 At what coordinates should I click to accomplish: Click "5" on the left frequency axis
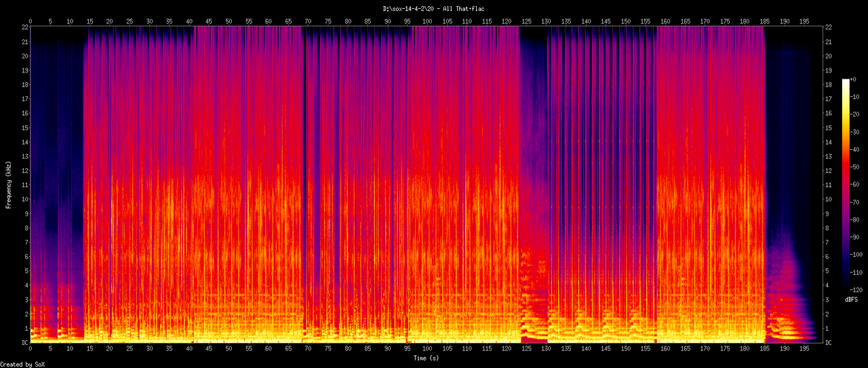[x=26, y=271]
